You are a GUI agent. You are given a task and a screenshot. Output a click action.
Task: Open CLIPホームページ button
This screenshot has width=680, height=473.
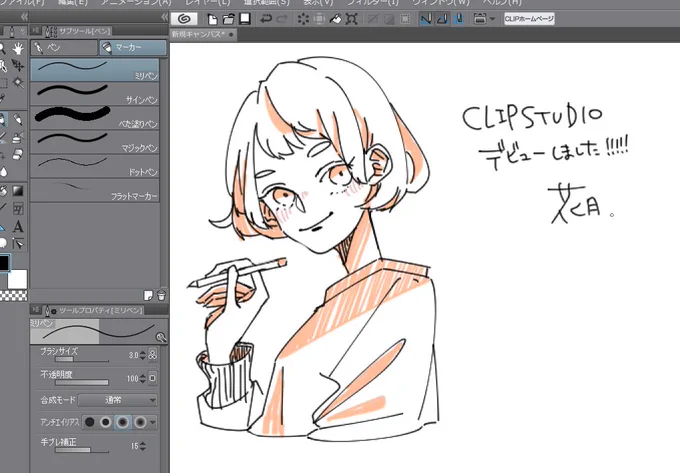pyautogui.click(x=529, y=19)
